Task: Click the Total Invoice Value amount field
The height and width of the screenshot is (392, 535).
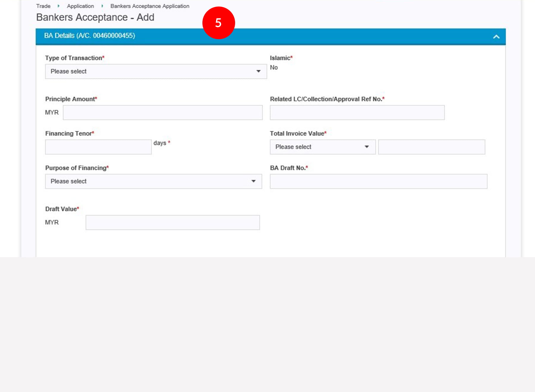Action: click(x=431, y=147)
